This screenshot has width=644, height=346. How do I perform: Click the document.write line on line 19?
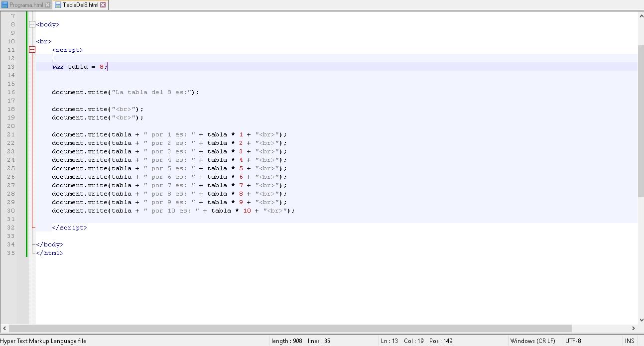click(98, 117)
